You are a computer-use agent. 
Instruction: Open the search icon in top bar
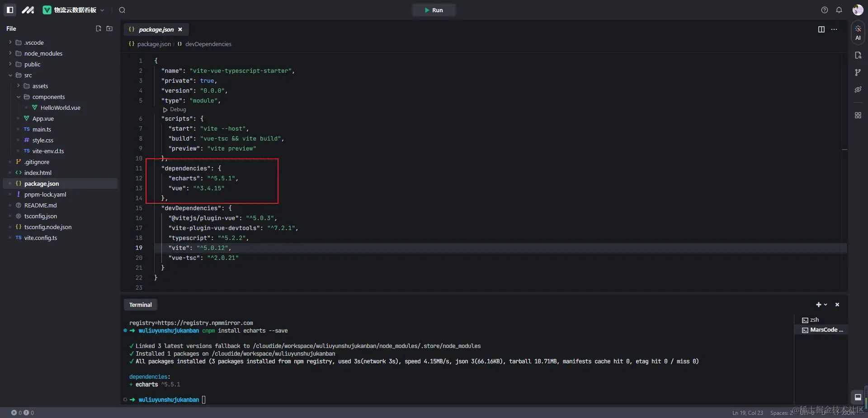(x=122, y=10)
